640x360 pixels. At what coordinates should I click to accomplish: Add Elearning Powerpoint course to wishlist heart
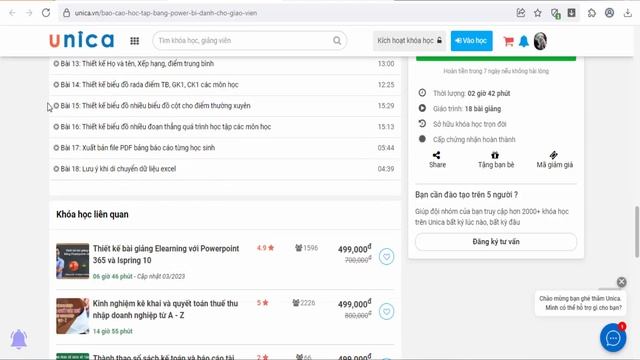386,257
